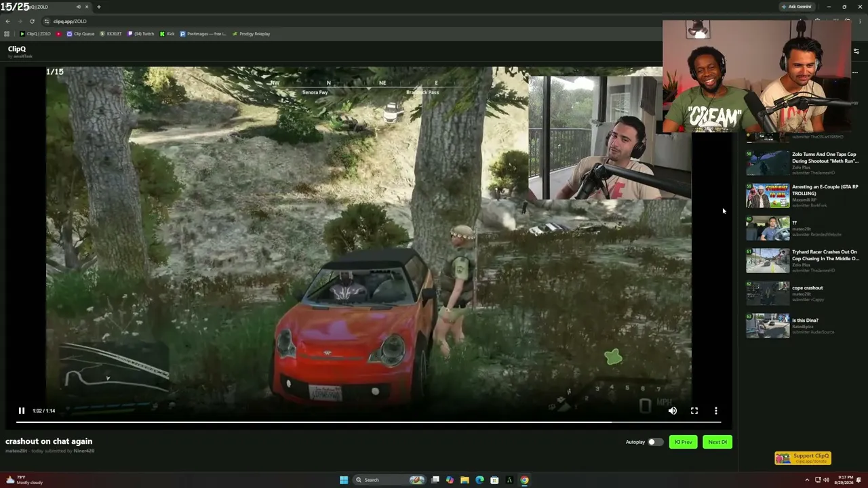This screenshot has height=488, width=868.
Task: Open the Support ClipQ donate banner
Action: [803, 458]
